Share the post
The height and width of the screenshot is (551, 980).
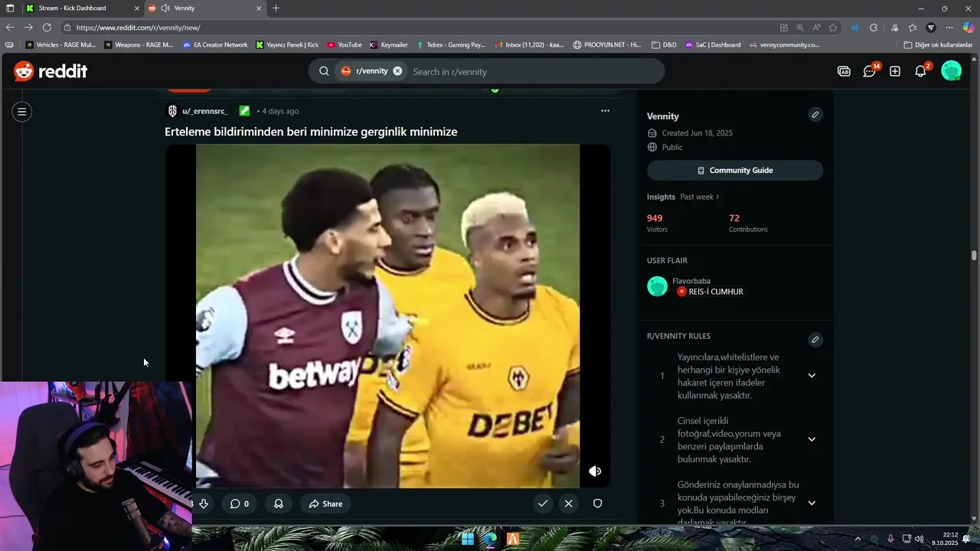click(325, 504)
